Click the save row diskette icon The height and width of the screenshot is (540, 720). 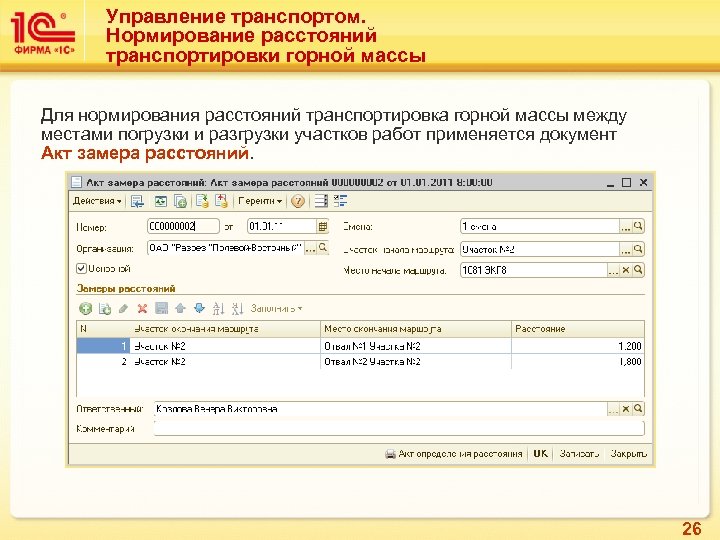tap(161, 309)
